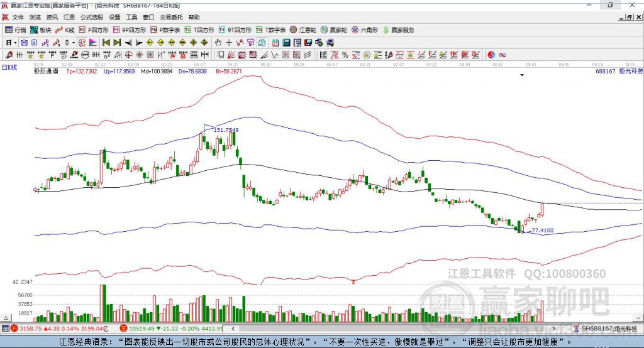Click the T四方形 TS icon
Viewport: 644px width, 348px height.
tap(187, 30)
